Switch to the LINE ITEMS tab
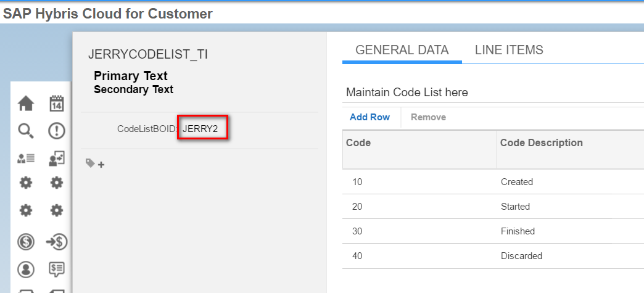This screenshot has width=644, height=293. pyautogui.click(x=509, y=50)
